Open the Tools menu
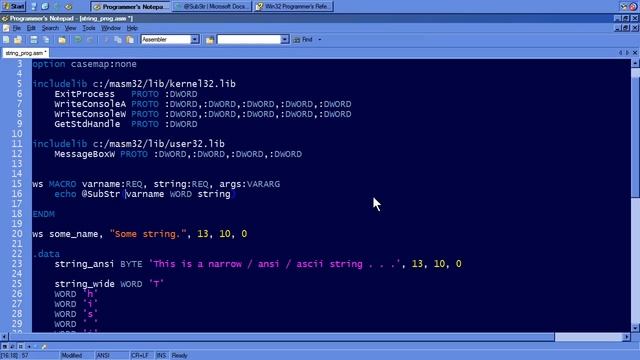Image resolution: width=640 pixels, height=360 pixels. click(89, 28)
